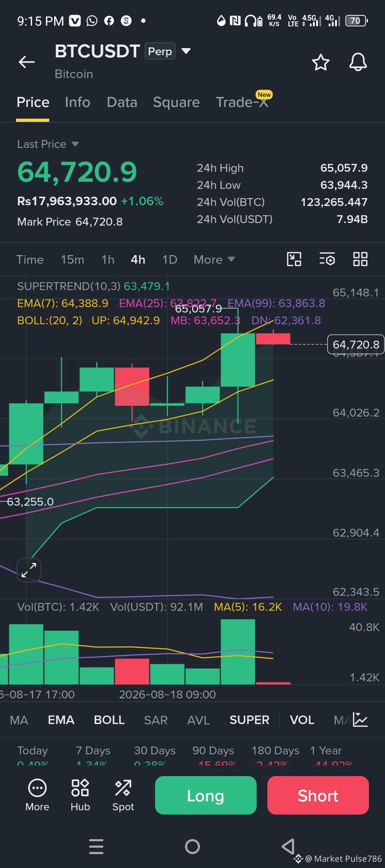Open chart indicator settings icon

pyautogui.click(x=327, y=259)
